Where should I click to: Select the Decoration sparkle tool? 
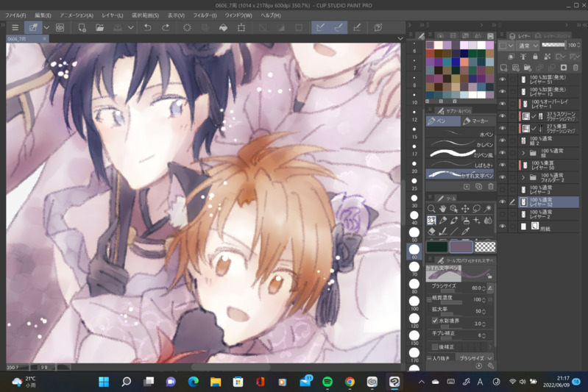point(476,221)
